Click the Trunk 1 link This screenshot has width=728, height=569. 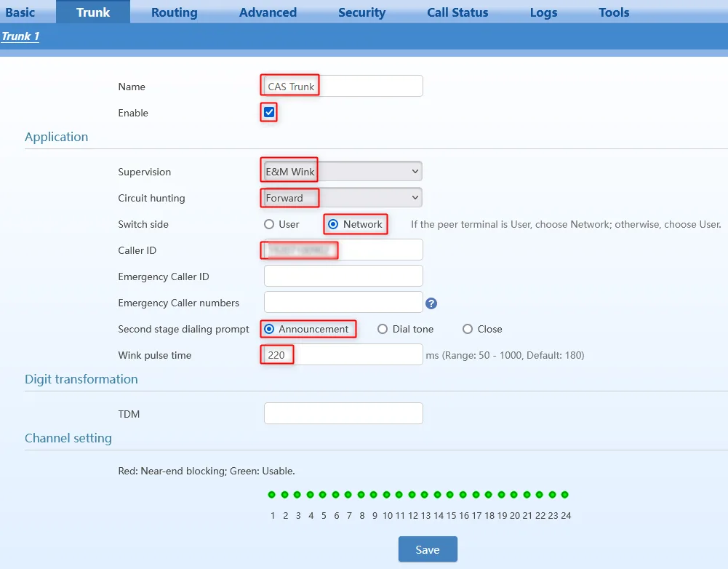20,36
